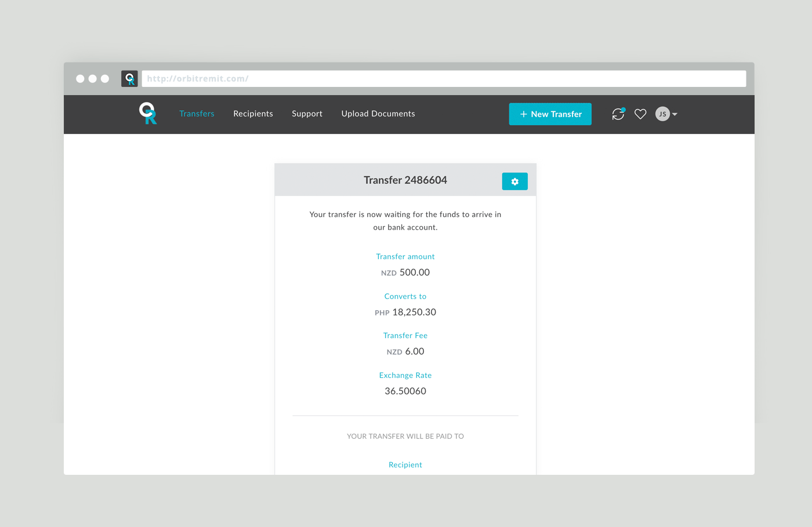Open the Support menu item

[307, 114]
